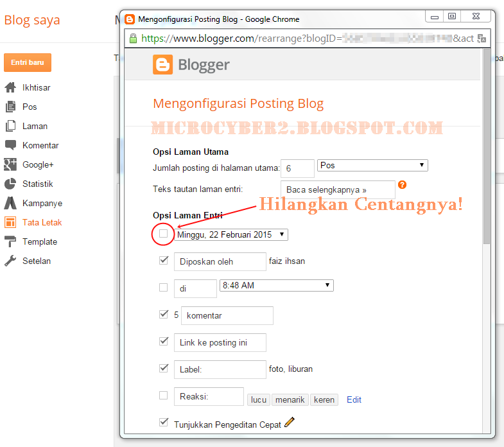Image resolution: width=504 pixels, height=447 pixels.
Task: Open the date format dropdown Minggu, 22 Februari 2015
Action: click(231, 235)
